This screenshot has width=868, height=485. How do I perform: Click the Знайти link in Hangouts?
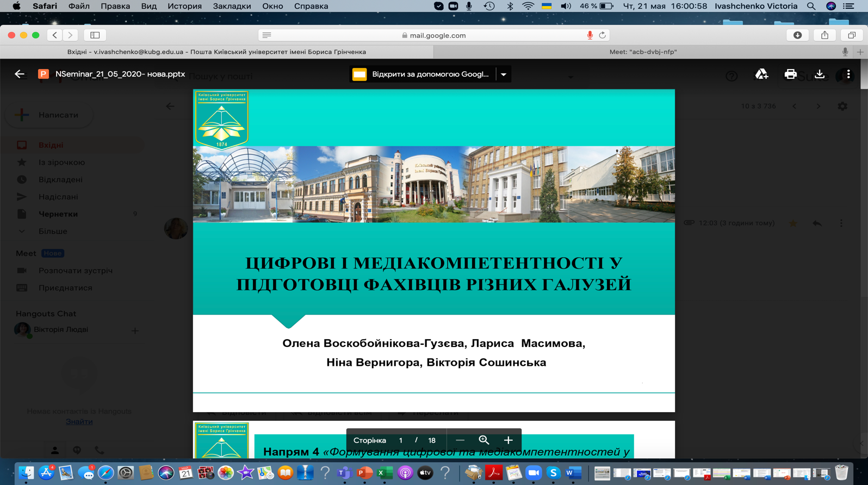click(79, 421)
